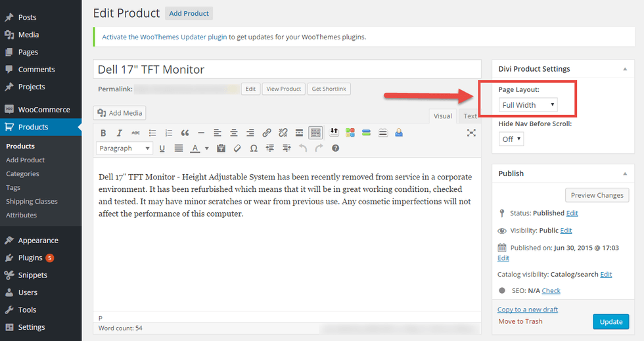Click the Get Shortlink button
Image resolution: width=644 pixels, height=341 pixels.
coord(329,89)
